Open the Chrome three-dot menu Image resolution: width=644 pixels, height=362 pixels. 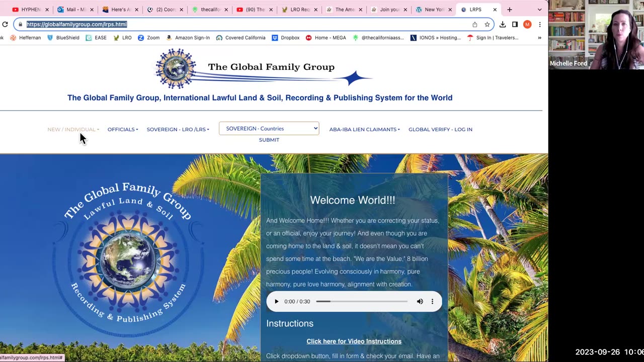coord(539,24)
